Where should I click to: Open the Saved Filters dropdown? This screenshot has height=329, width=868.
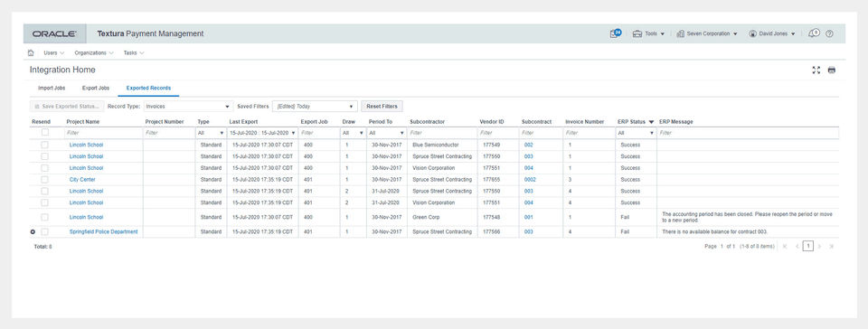click(315, 106)
